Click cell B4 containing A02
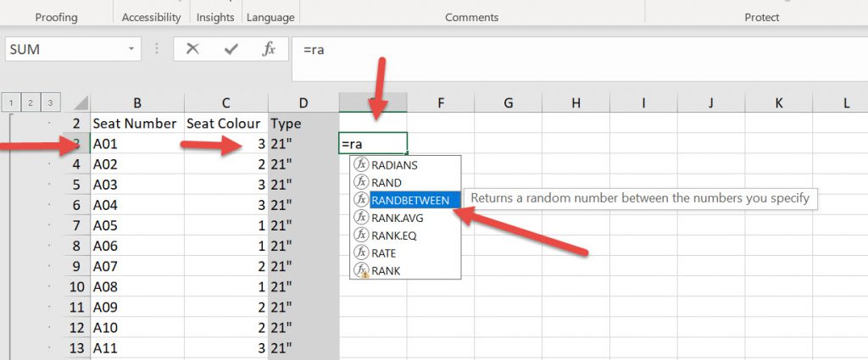 [x=136, y=164]
